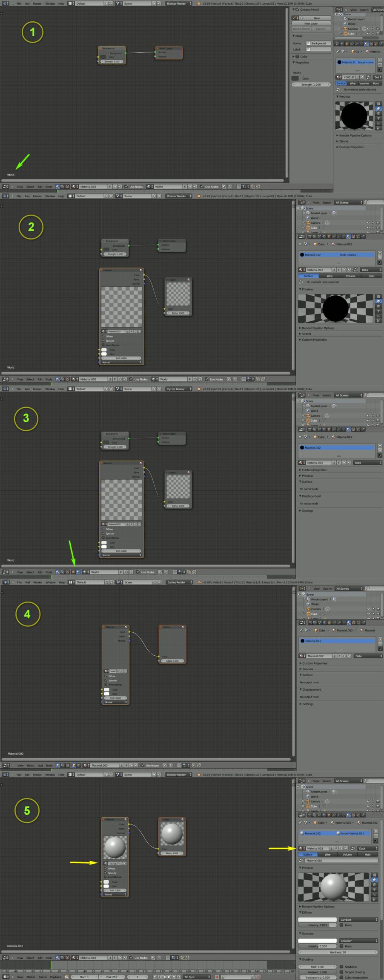Open the Normal dropdown on step 2 Material node

pos(121,362)
